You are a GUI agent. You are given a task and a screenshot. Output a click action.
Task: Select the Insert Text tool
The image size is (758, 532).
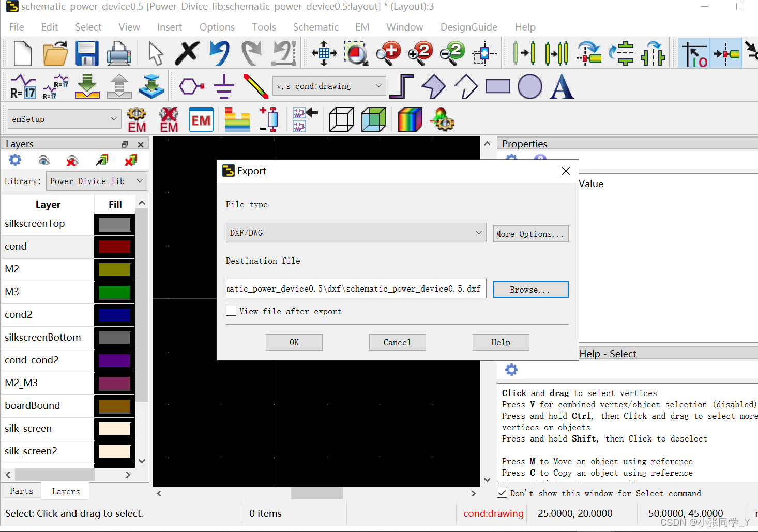[x=562, y=86]
